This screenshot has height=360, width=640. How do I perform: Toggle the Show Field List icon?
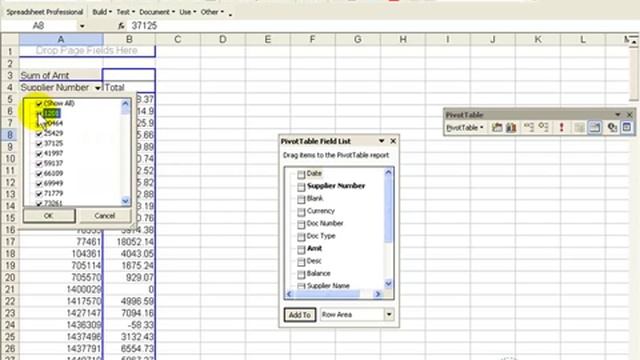coord(627,128)
